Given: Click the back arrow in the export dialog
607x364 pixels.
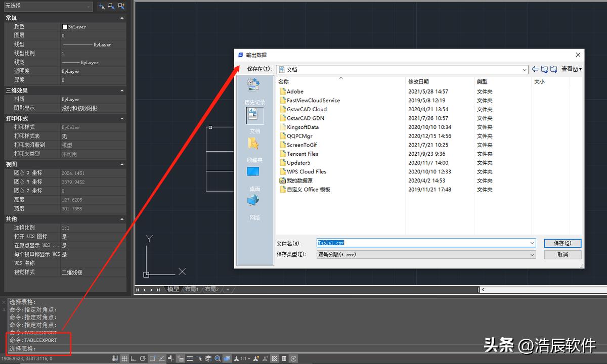Looking at the screenshot, I should [536, 69].
